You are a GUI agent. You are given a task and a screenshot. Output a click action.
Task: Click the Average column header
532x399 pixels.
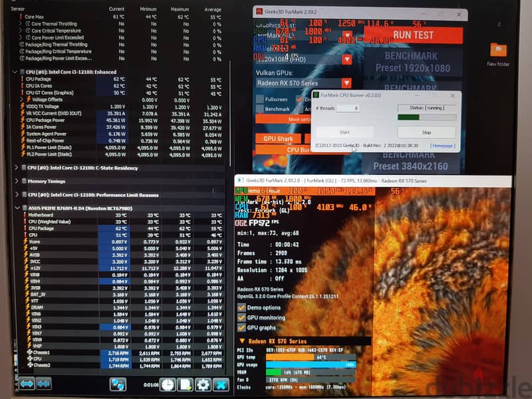[x=213, y=9]
